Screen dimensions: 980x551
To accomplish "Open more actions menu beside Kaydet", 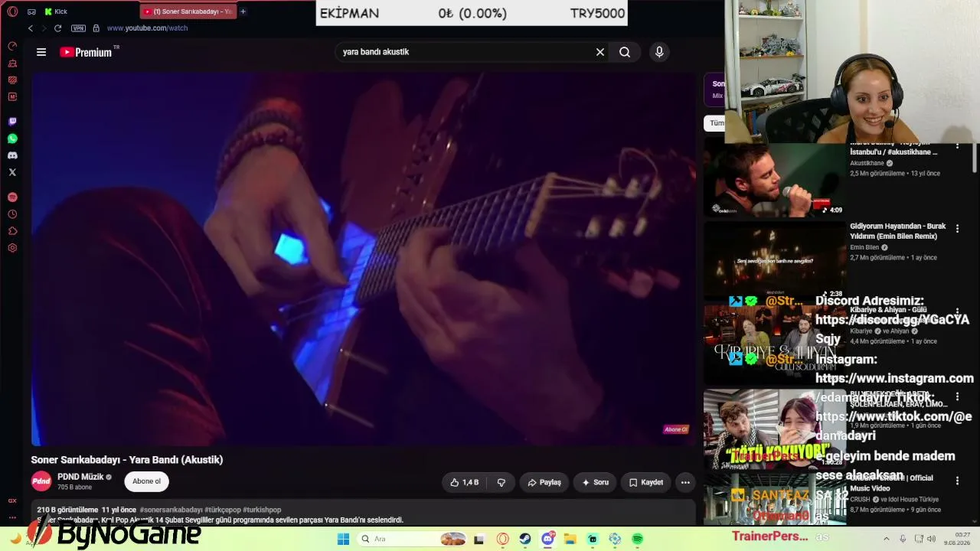I will [x=685, y=482].
